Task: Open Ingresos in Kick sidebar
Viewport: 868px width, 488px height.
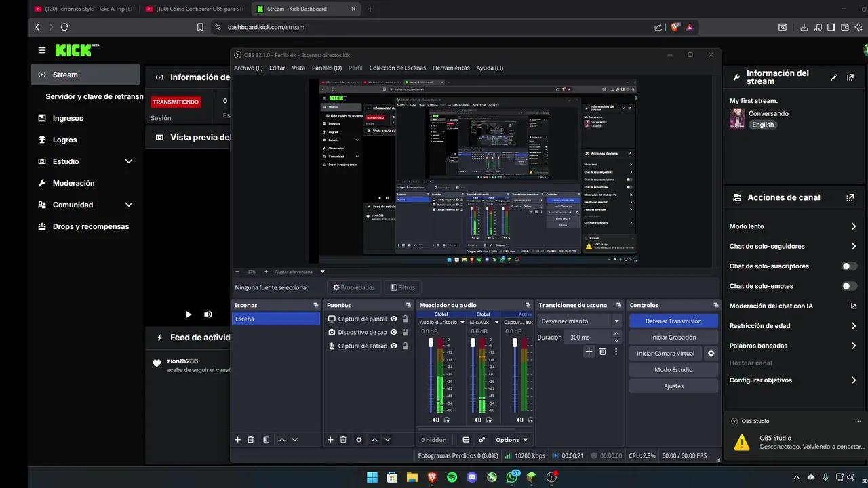Action: (x=85, y=118)
